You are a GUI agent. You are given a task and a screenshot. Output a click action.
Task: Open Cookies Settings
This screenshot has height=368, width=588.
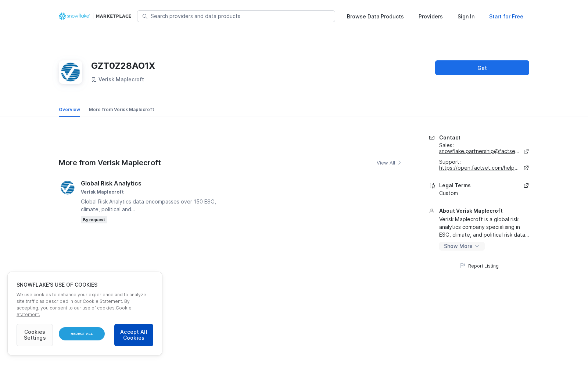tap(35, 335)
